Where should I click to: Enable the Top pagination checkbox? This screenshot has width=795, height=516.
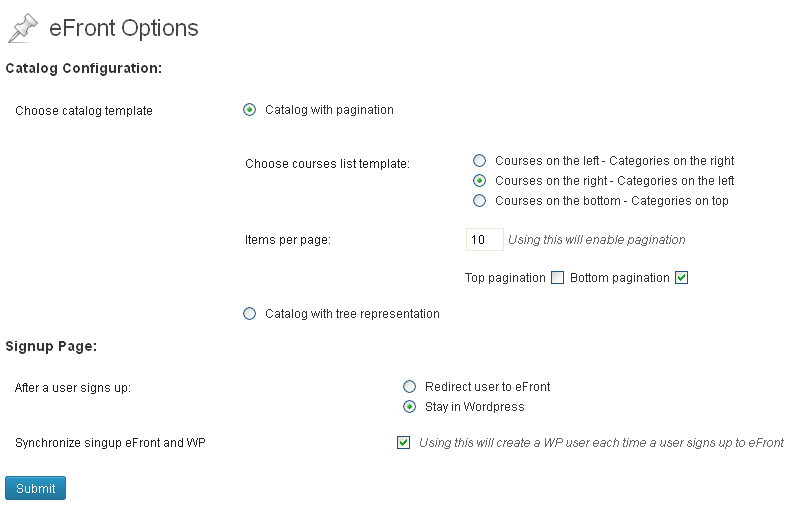557,278
